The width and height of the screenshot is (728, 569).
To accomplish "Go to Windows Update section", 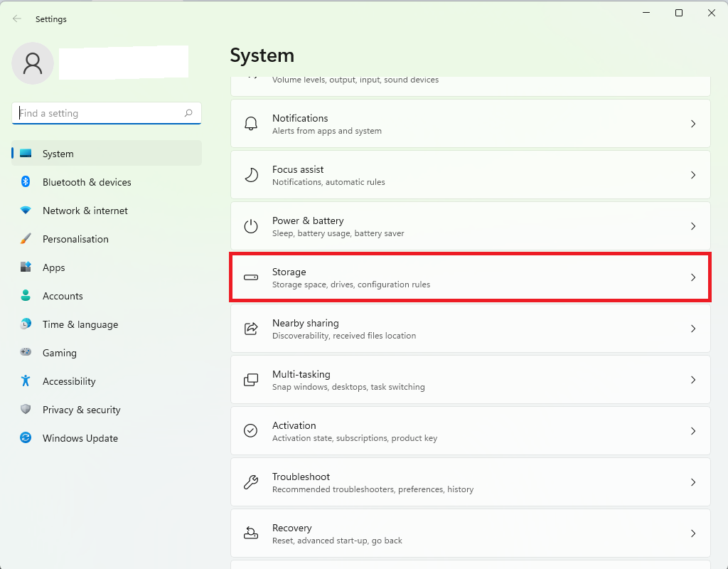I will coord(80,438).
